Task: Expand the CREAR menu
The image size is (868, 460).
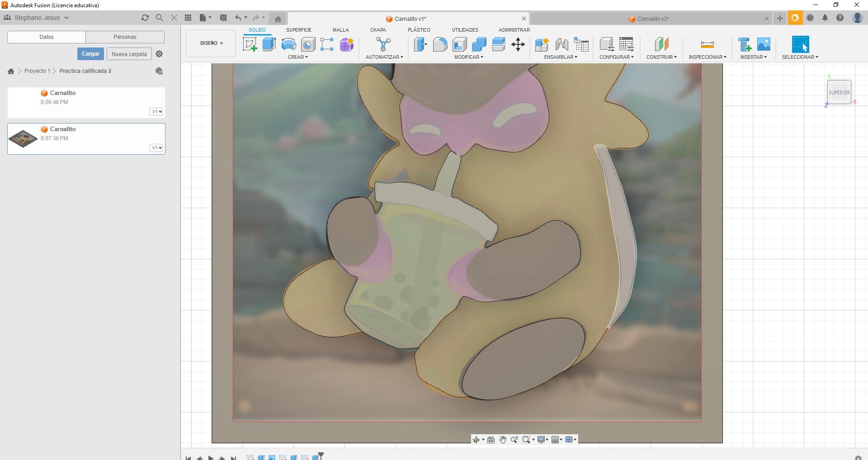Action: pyautogui.click(x=298, y=57)
